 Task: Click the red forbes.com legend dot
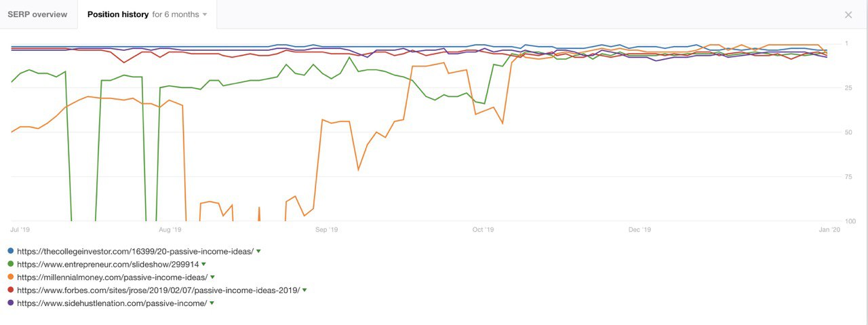tap(10, 290)
